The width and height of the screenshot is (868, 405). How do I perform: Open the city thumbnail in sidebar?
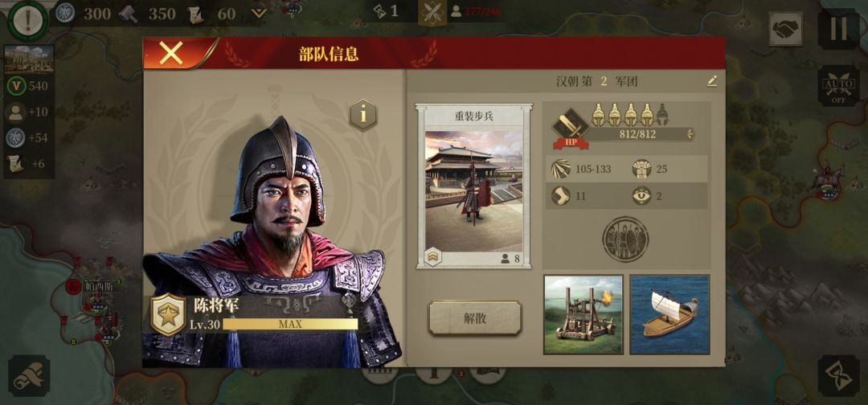tap(29, 59)
